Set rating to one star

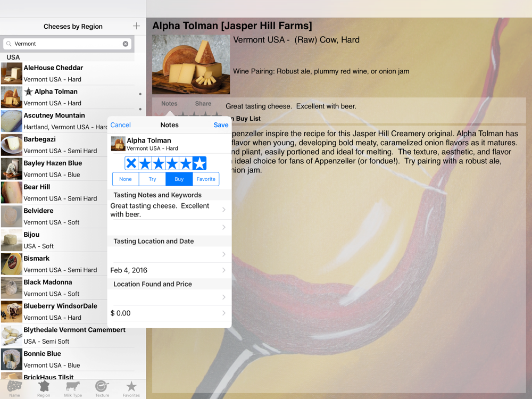click(x=145, y=163)
